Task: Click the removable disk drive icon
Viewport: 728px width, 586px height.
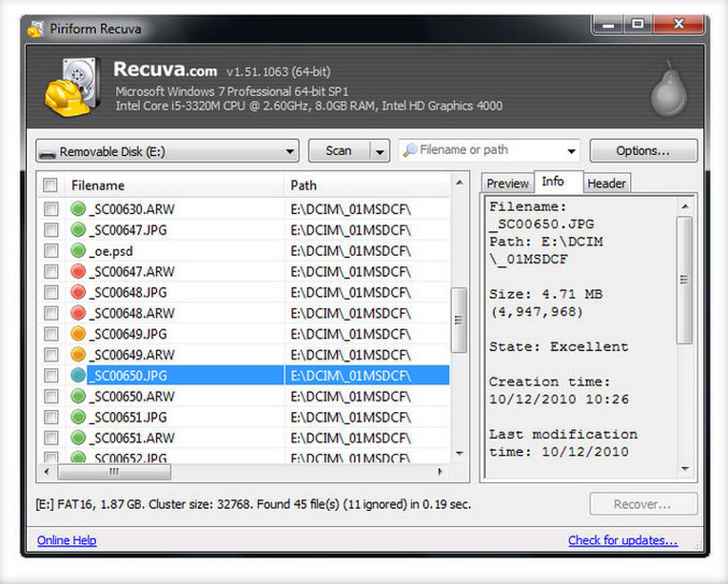Action: [48, 152]
